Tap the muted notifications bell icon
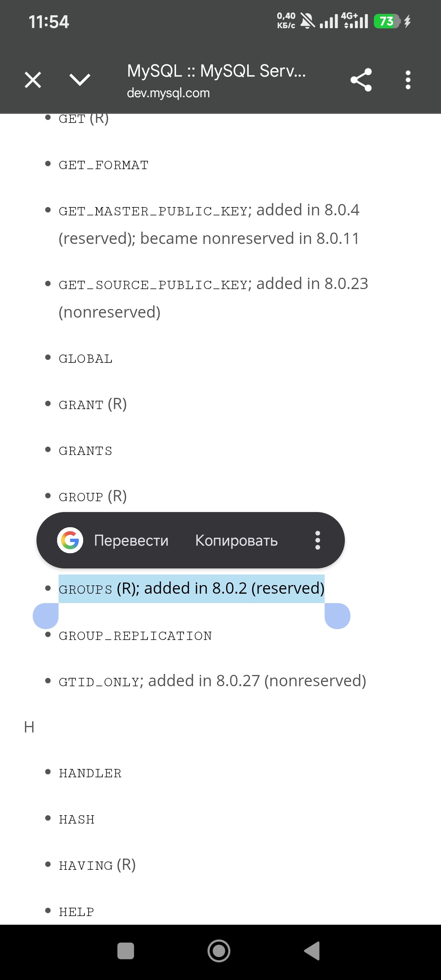 308,21
